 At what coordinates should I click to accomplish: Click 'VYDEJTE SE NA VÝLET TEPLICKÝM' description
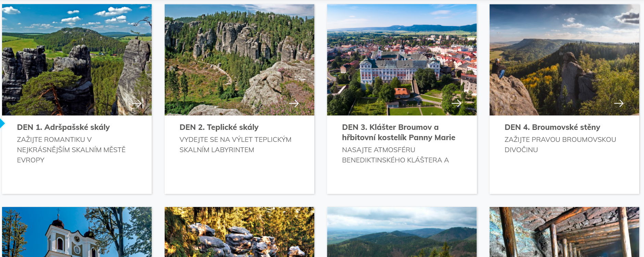point(236,139)
